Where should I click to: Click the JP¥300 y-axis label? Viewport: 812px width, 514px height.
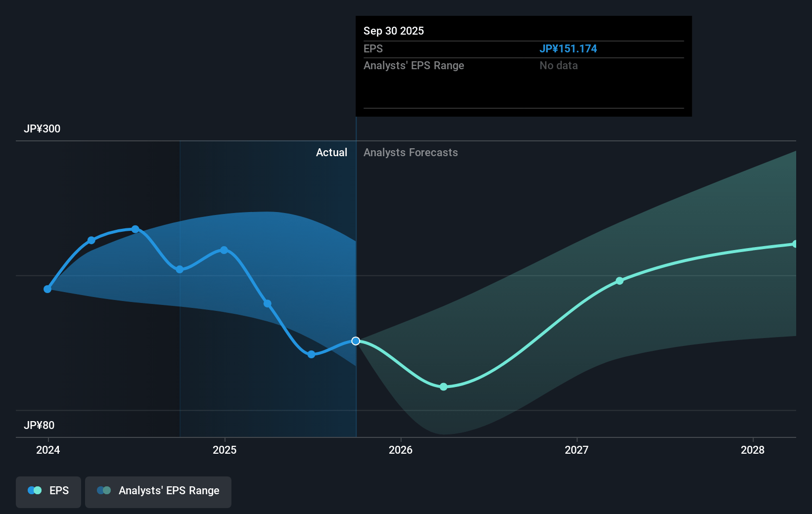pyautogui.click(x=42, y=129)
